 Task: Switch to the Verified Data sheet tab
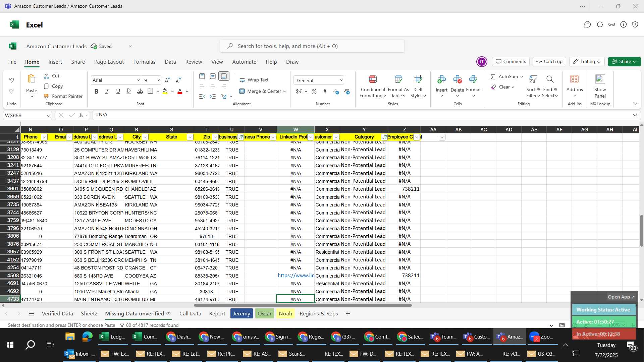tap(57, 314)
